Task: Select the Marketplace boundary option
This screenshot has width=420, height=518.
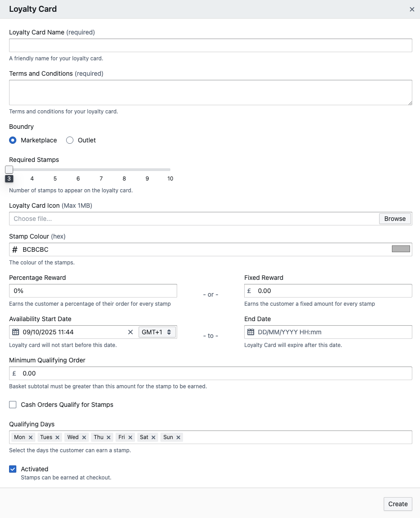Action: point(13,140)
